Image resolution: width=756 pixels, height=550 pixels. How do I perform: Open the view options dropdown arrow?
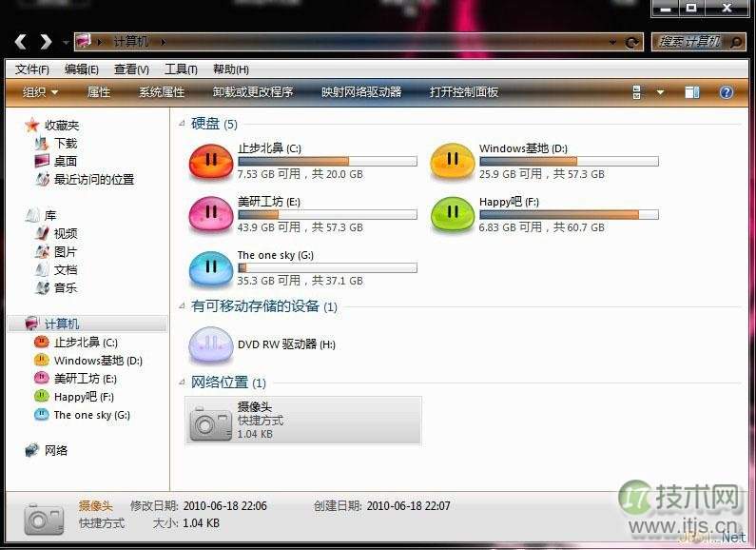[x=661, y=92]
